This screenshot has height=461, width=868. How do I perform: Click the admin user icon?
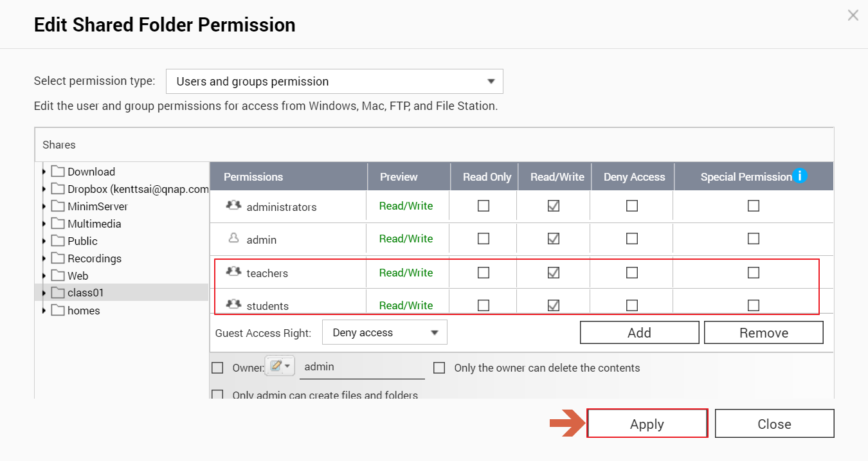[233, 239]
